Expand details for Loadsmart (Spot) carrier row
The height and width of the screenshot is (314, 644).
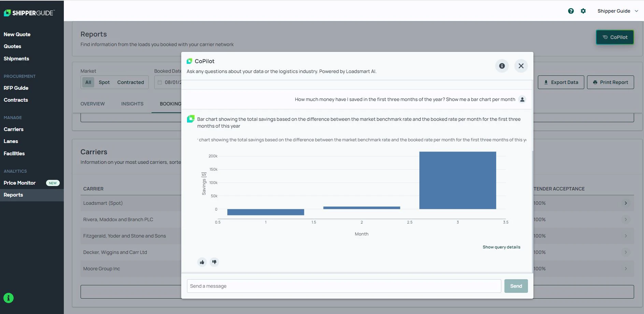pyautogui.click(x=626, y=203)
